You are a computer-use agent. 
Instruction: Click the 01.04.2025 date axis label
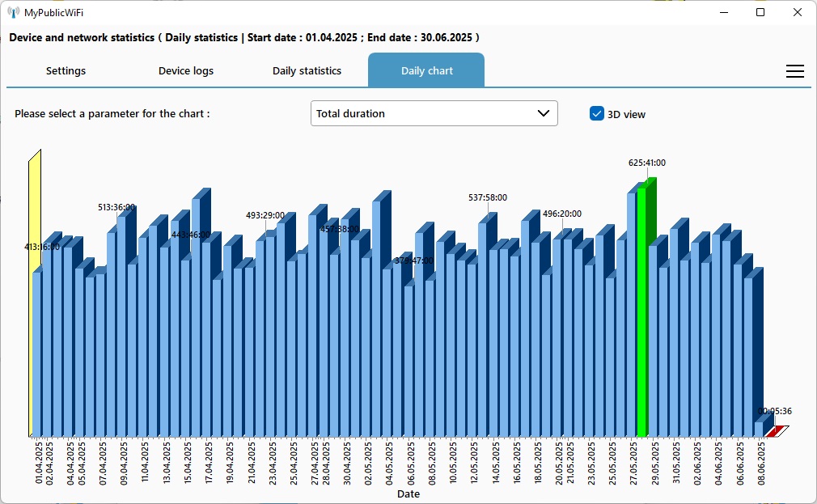click(x=40, y=463)
